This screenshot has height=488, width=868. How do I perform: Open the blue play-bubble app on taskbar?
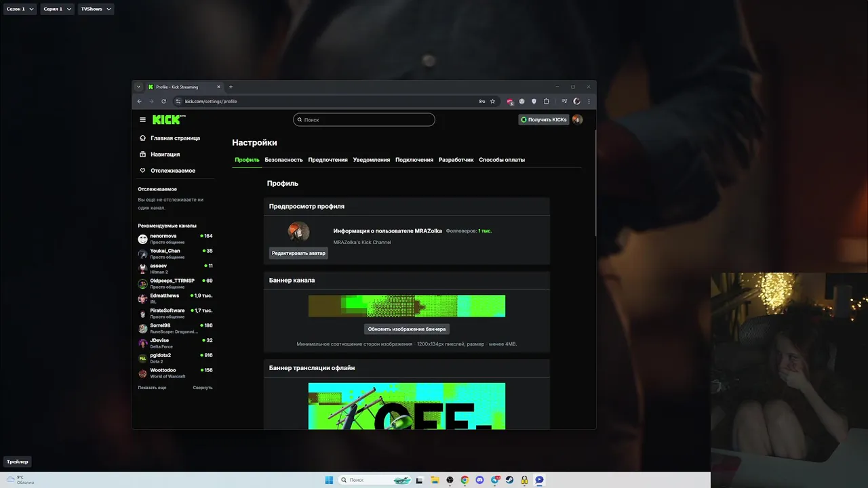click(x=539, y=480)
